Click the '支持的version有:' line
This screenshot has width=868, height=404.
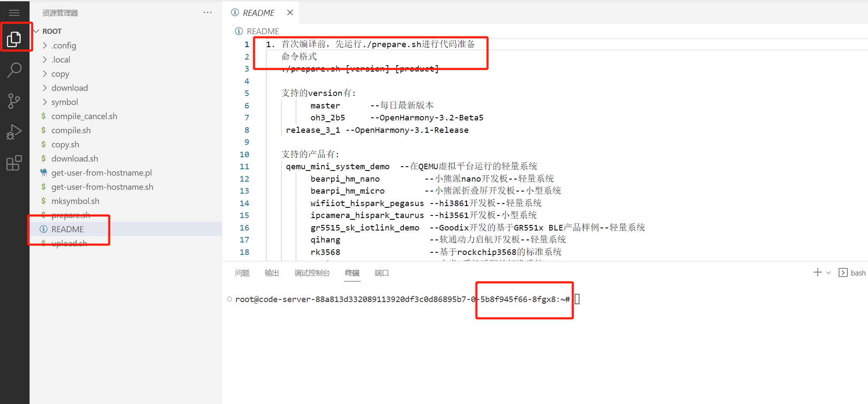[318, 93]
